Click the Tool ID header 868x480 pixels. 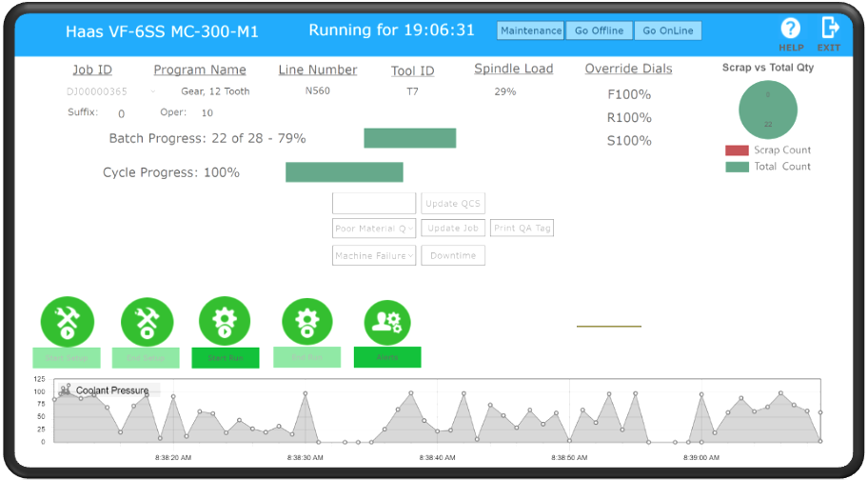(412, 70)
